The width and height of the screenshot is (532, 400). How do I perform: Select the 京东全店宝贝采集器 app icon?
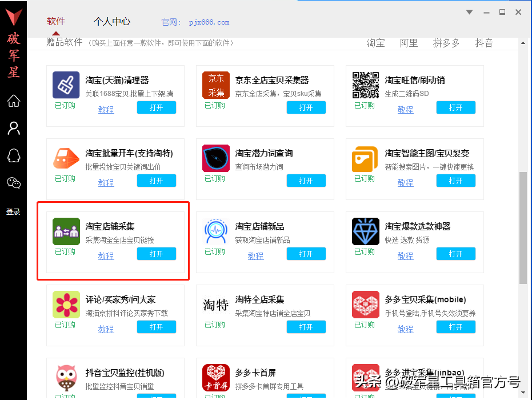[215, 85]
